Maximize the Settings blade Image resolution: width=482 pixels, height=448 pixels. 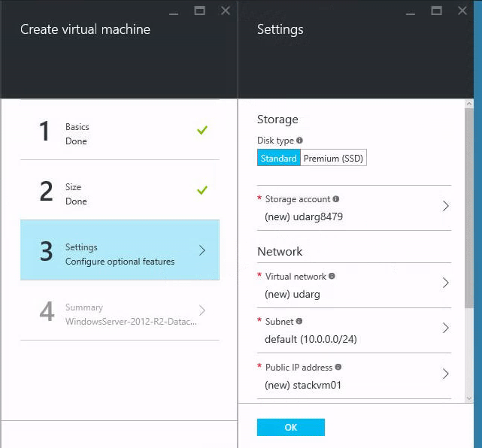(x=437, y=11)
